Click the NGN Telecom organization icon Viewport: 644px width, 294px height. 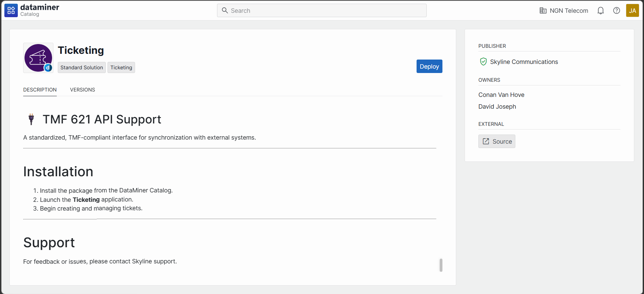click(543, 10)
